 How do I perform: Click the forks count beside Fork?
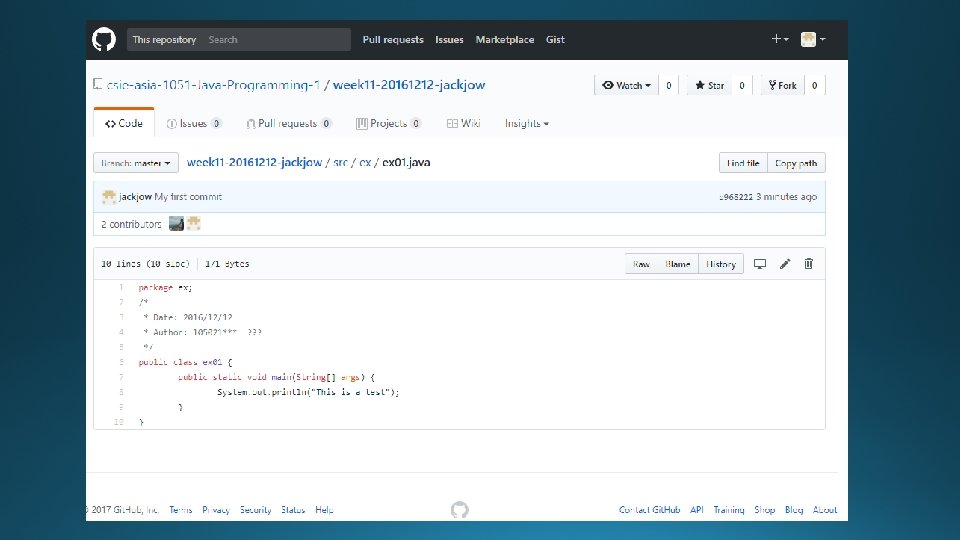coord(814,86)
